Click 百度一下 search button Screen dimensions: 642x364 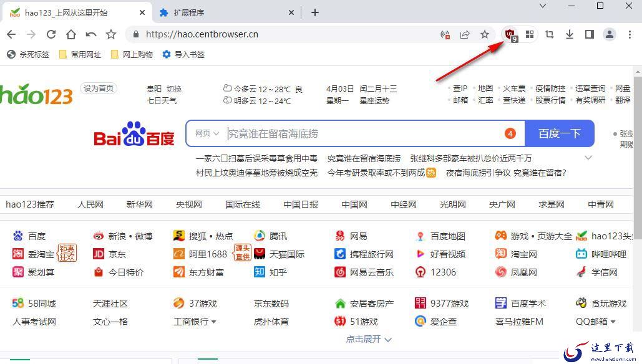click(x=559, y=133)
